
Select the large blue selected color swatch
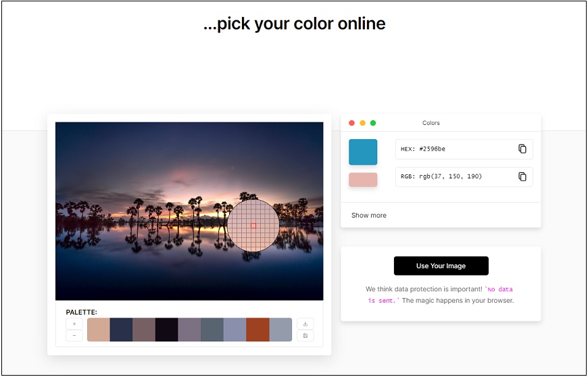[x=363, y=152]
